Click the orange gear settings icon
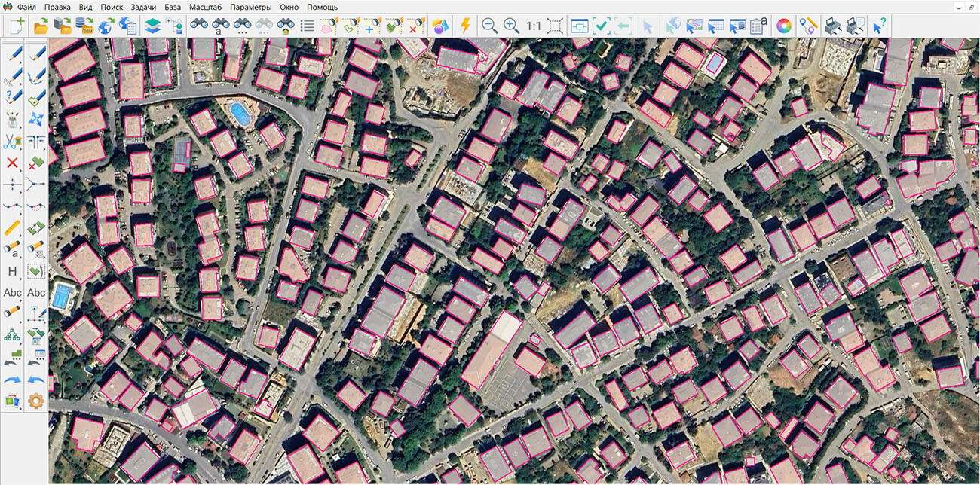The image size is (980, 485). pyautogui.click(x=35, y=401)
